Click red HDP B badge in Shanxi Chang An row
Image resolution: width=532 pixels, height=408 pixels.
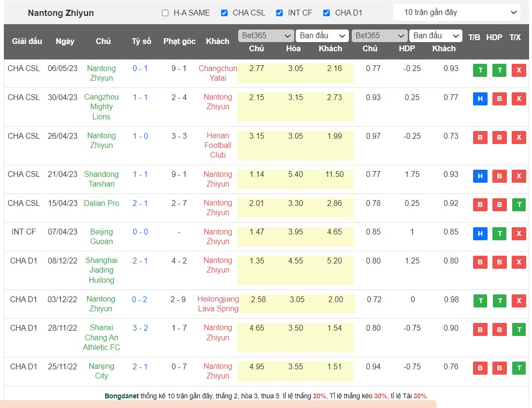coord(499,330)
